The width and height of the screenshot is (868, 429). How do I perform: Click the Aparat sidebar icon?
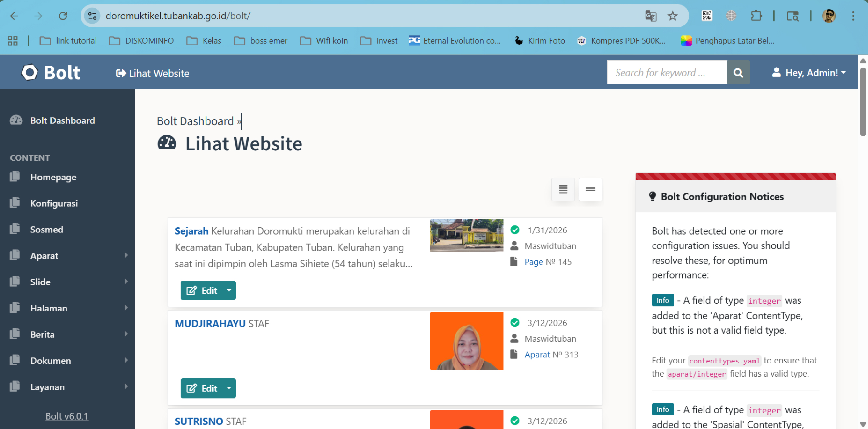click(15, 255)
